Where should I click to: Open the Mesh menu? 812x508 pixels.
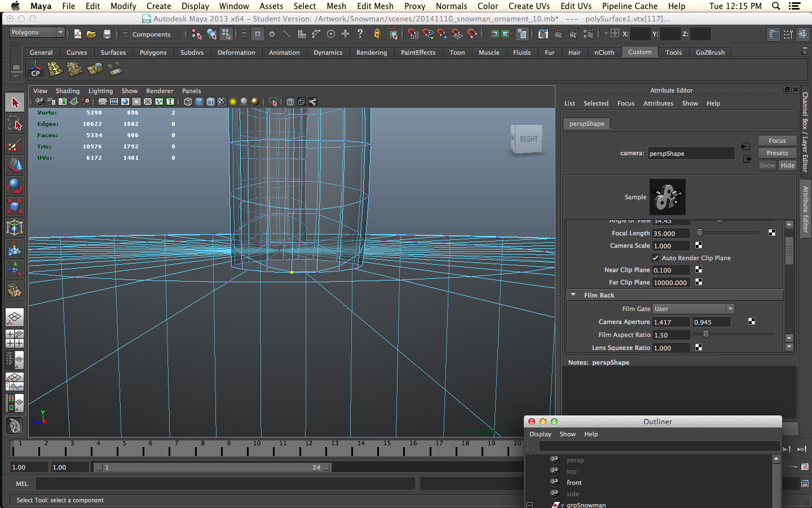pos(336,6)
